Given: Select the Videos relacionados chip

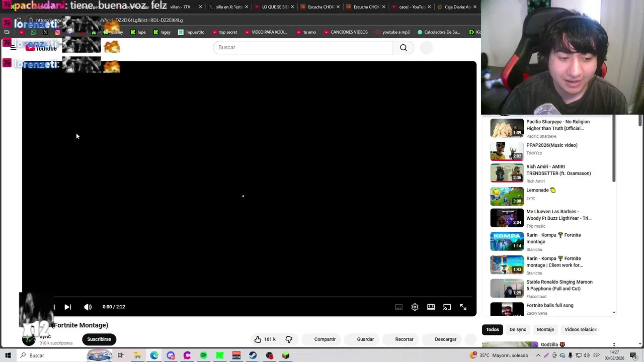Looking at the screenshot, I should pyautogui.click(x=581, y=330).
